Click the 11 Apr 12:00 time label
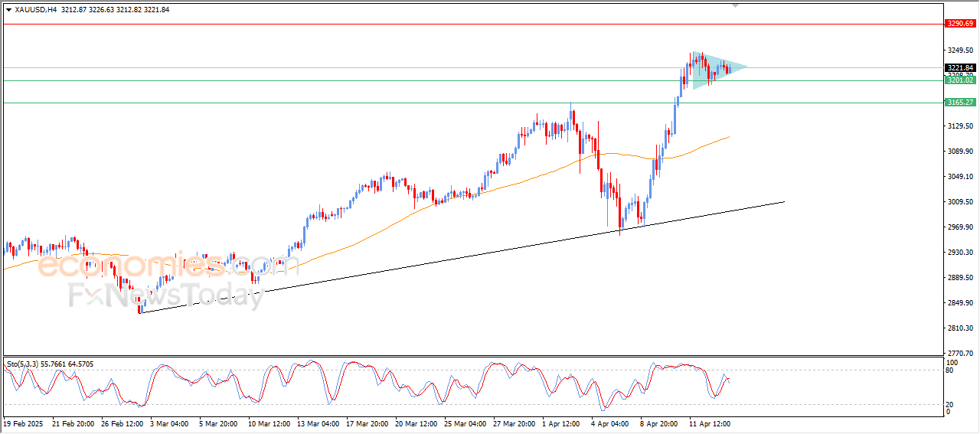980x434 pixels. (x=710, y=423)
